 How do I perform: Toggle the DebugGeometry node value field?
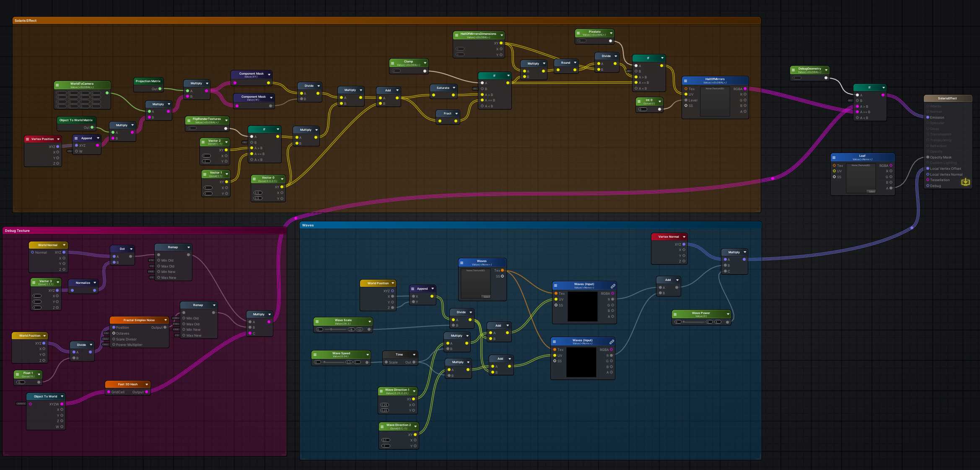coord(797,78)
